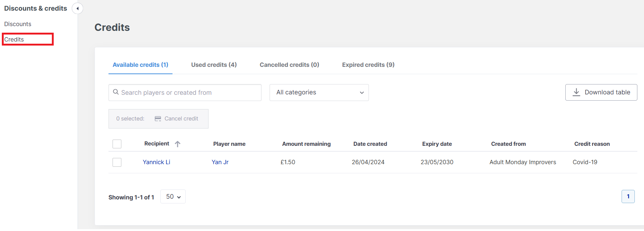Click the search magnifier icon
The image size is (644, 231).
pos(116,92)
